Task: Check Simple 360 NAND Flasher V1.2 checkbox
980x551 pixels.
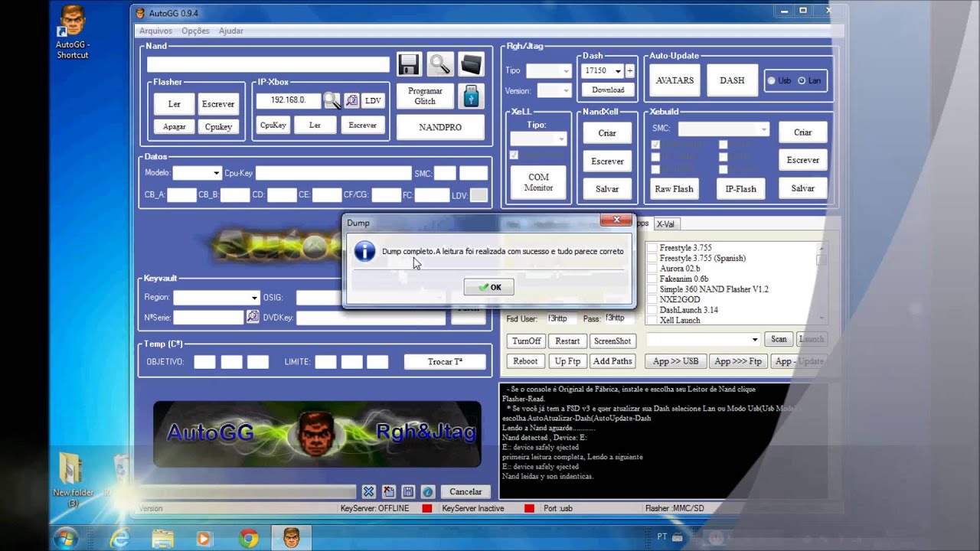Action: point(652,289)
